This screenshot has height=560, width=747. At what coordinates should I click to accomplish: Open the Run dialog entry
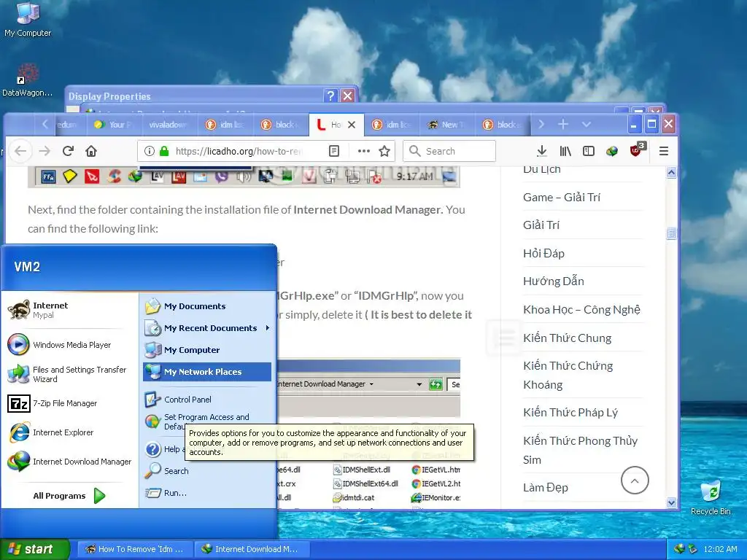pyautogui.click(x=206, y=493)
